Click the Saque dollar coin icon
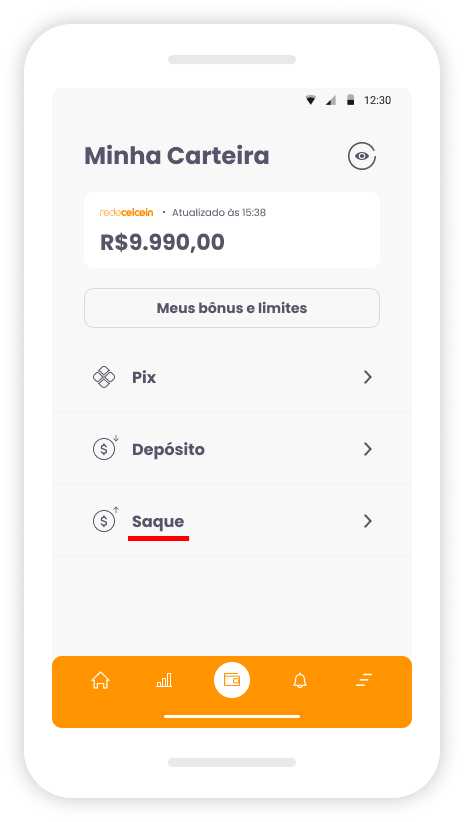 tap(105, 520)
